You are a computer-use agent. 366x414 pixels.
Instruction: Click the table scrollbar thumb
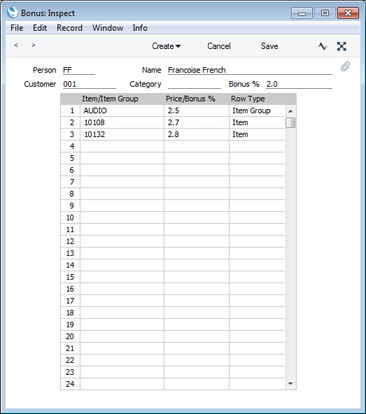click(290, 122)
